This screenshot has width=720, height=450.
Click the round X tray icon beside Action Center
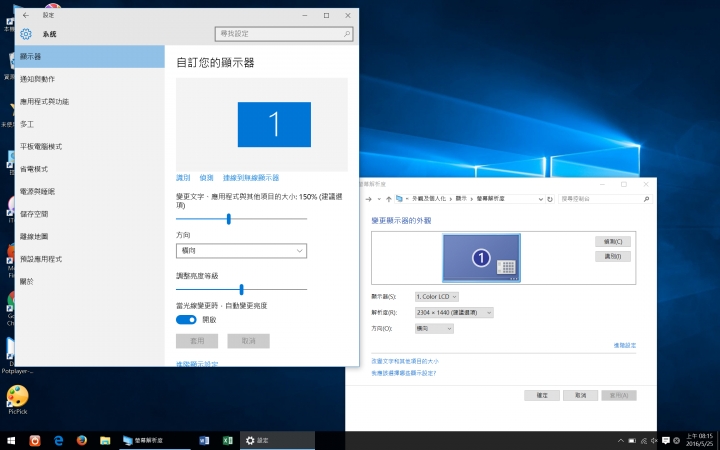[x=676, y=441]
